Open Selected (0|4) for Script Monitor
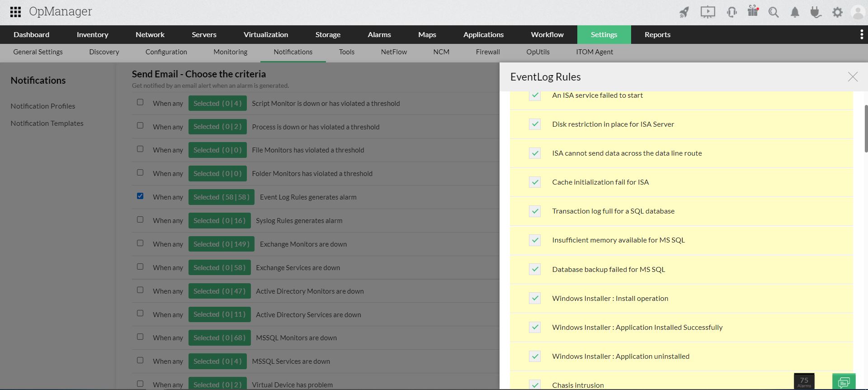Image resolution: width=868 pixels, height=390 pixels. [217, 103]
